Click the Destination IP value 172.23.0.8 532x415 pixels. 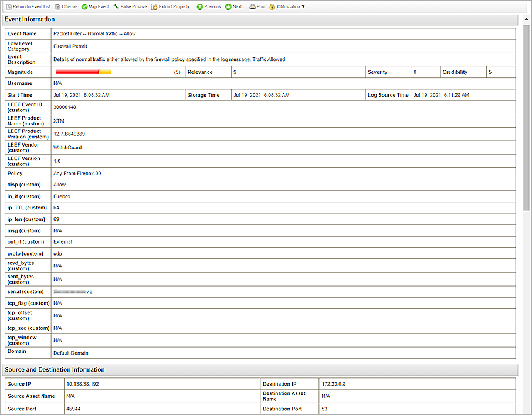click(334, 383)
